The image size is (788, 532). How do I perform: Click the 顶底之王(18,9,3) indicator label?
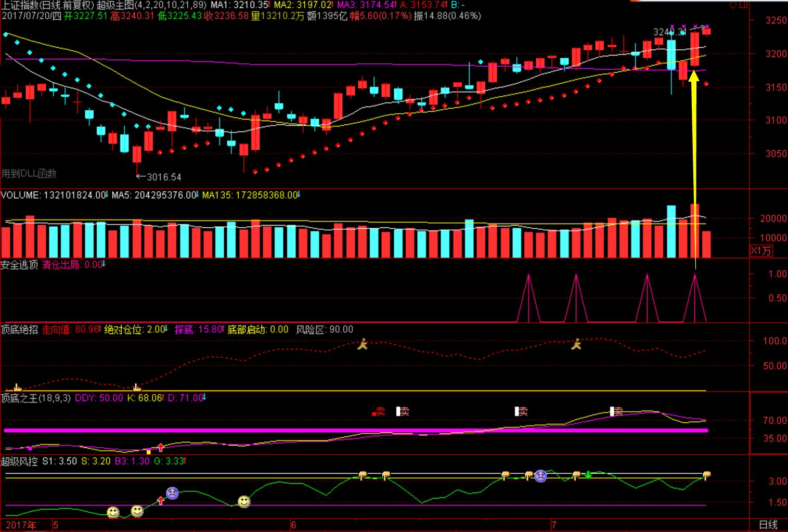(36, 398)
